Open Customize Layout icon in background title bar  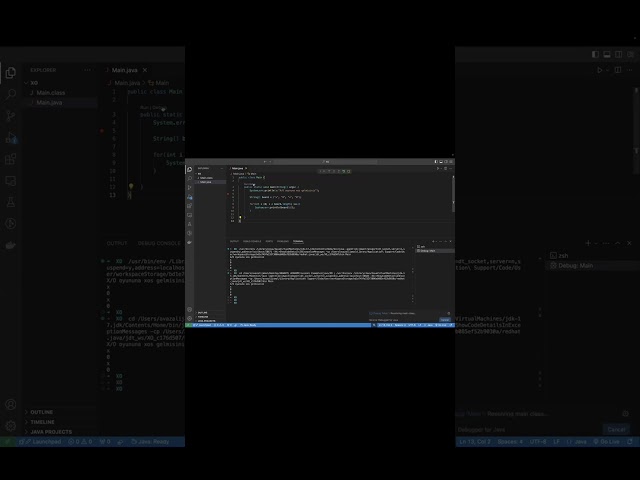[631, 54]
